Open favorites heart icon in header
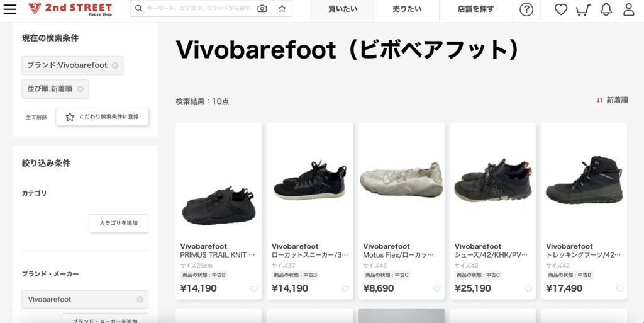Viewport: 644px width, 323px height. (x=560, y=9)
